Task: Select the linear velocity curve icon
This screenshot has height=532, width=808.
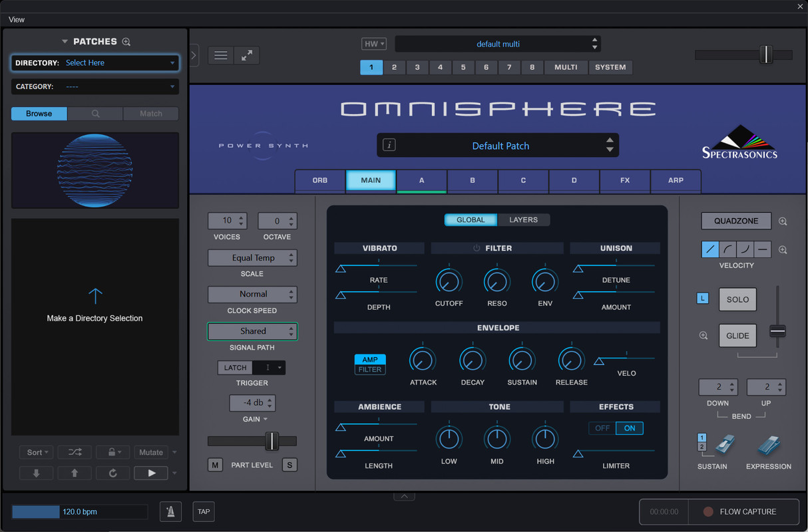Action: tap(711, 250)
